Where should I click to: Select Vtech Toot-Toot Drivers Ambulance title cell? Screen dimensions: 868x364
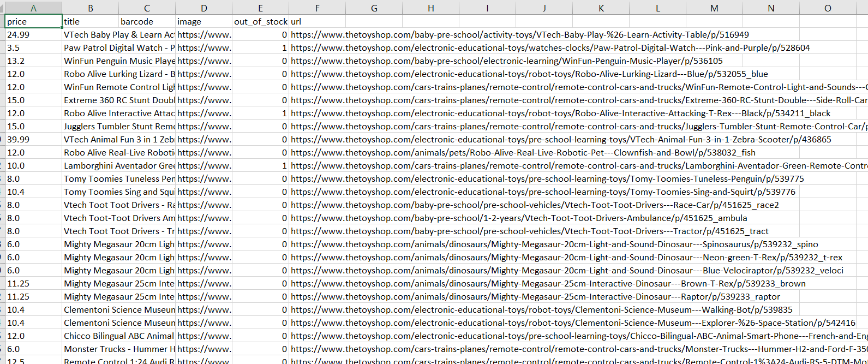click(119, 218)
